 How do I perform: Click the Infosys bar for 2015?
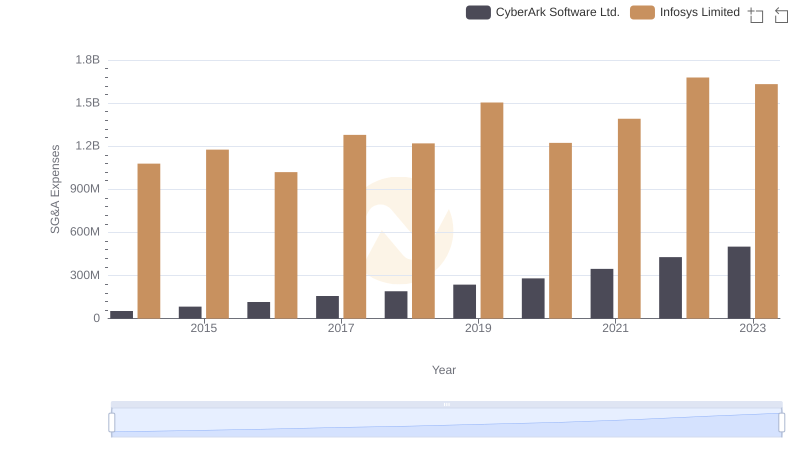[217, 234]
